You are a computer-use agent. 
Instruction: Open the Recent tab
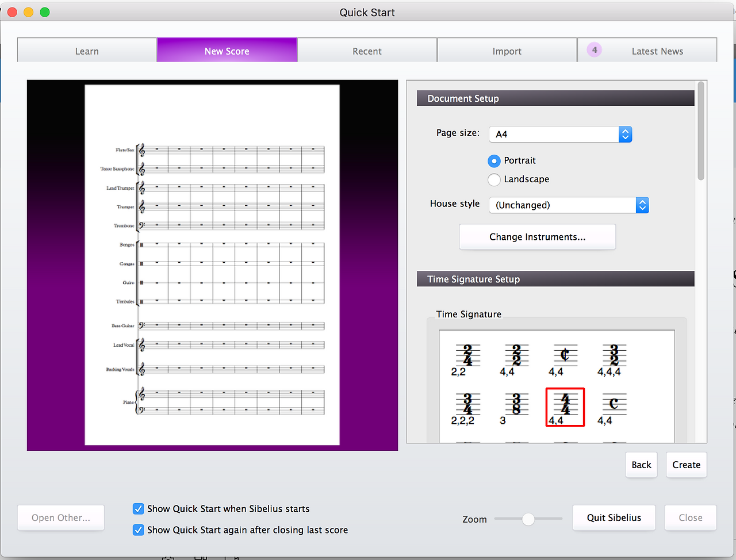click(367, 51)
